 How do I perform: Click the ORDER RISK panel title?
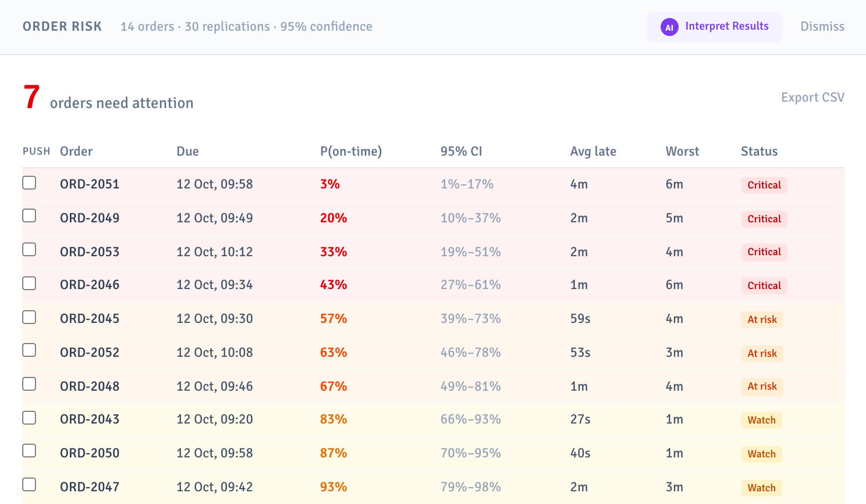pos(62,26)
